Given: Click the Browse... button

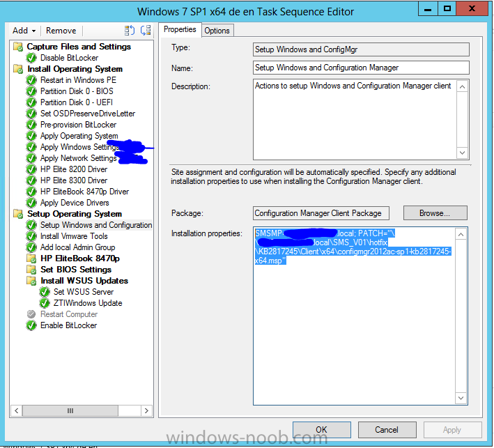Looking at the screenshot, I should tap(435, 213).
